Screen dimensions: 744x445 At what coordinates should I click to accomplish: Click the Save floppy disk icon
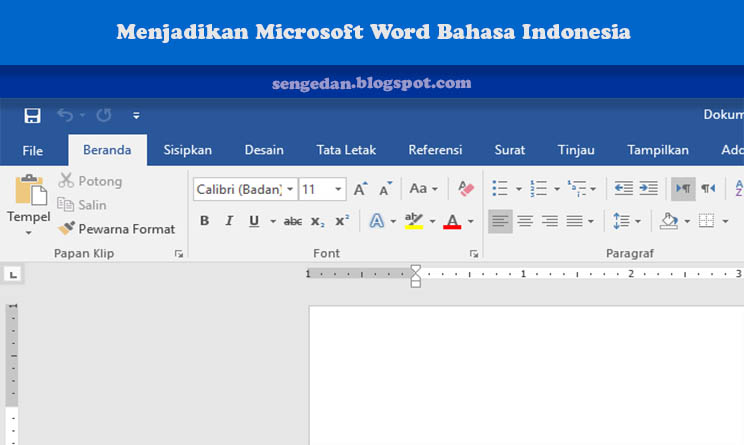pos(32,115)
